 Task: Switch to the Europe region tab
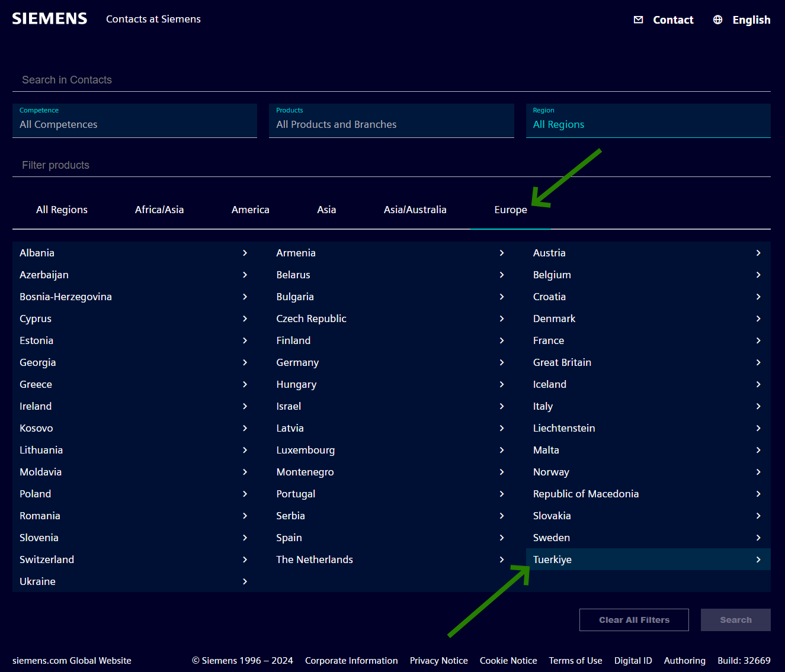coord(510,210)
